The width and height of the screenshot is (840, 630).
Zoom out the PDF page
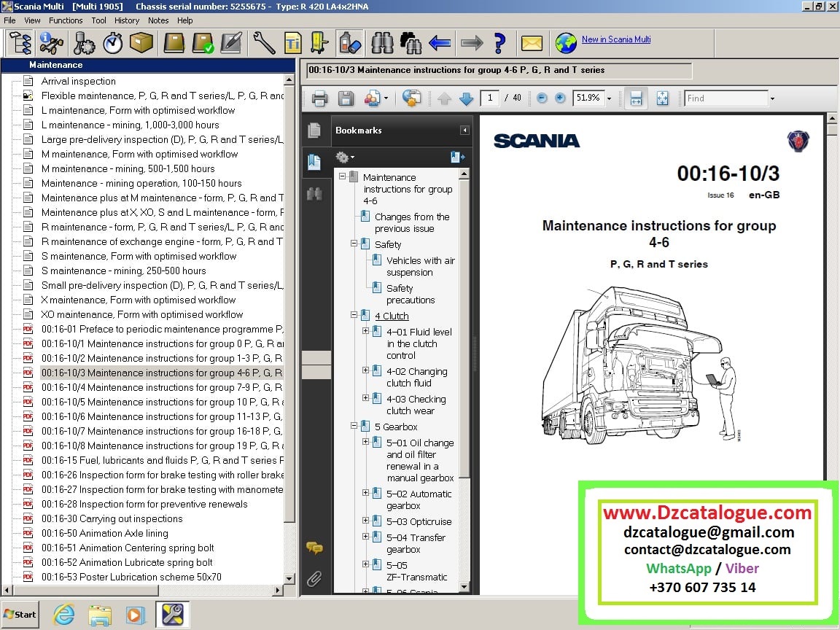[x=542, y=98]
